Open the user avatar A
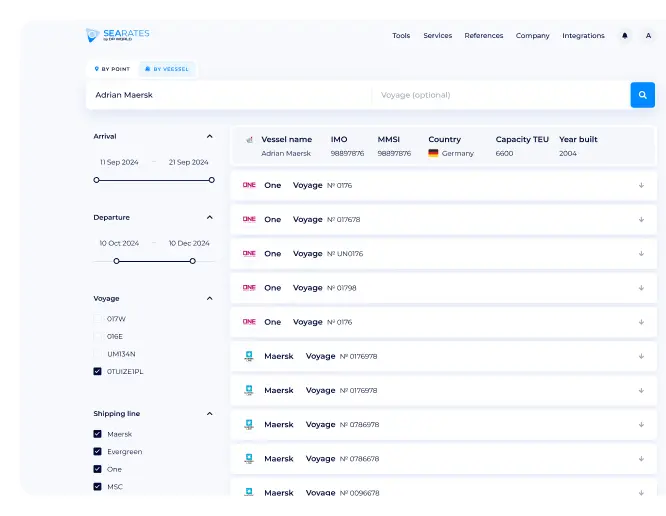 pos(648,36)
